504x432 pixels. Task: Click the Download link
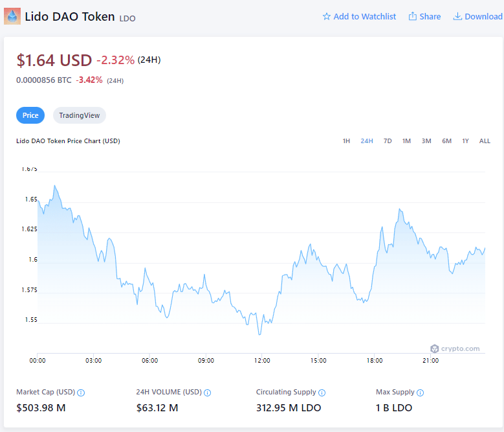pos(478,16)
